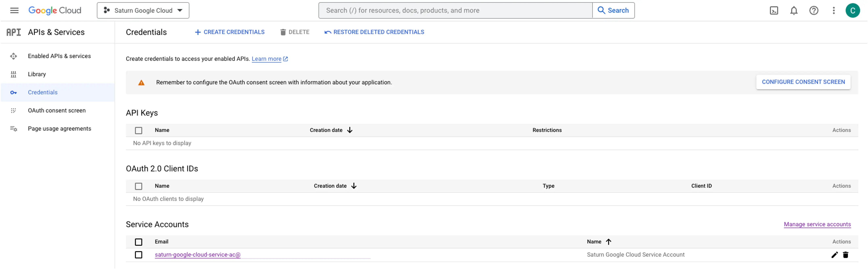Click CREATE CREDENTIALS
This screenshot has width=868, height=269.
[x=230, y=32]
